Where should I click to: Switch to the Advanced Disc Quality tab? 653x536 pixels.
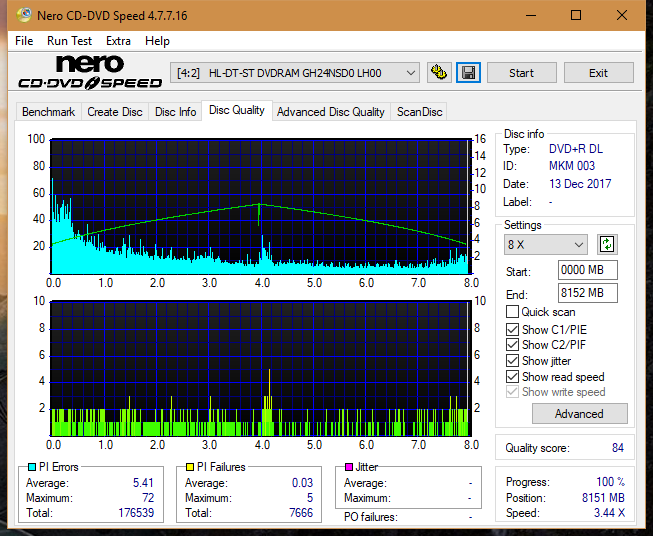331,112
